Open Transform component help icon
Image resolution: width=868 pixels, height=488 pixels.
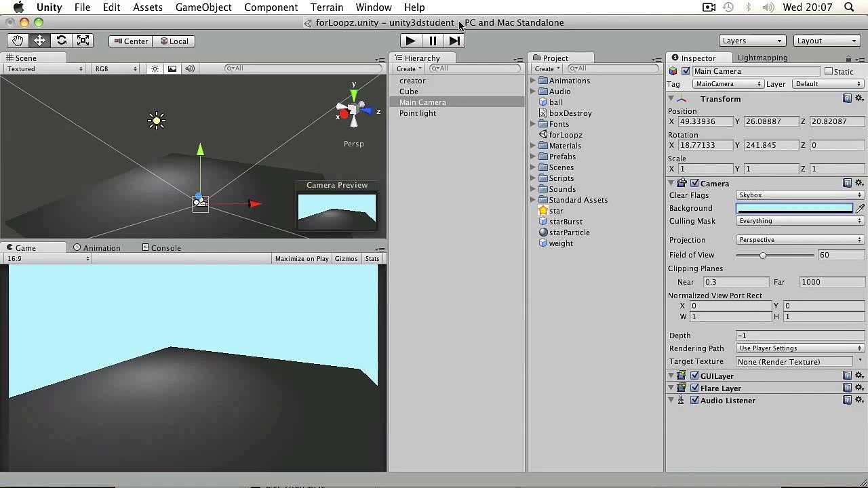pyautogui.click(x=847, y=99)
